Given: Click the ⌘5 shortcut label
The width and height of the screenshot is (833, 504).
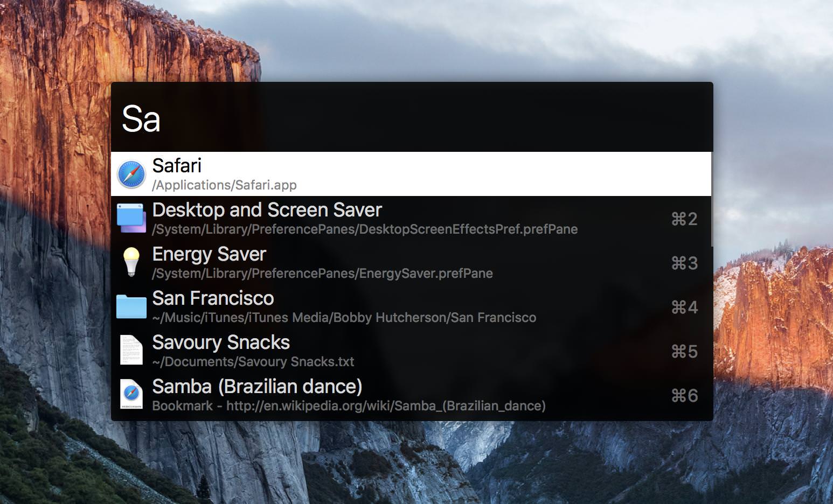Looking at the screenshot, I should pos(684,352).
